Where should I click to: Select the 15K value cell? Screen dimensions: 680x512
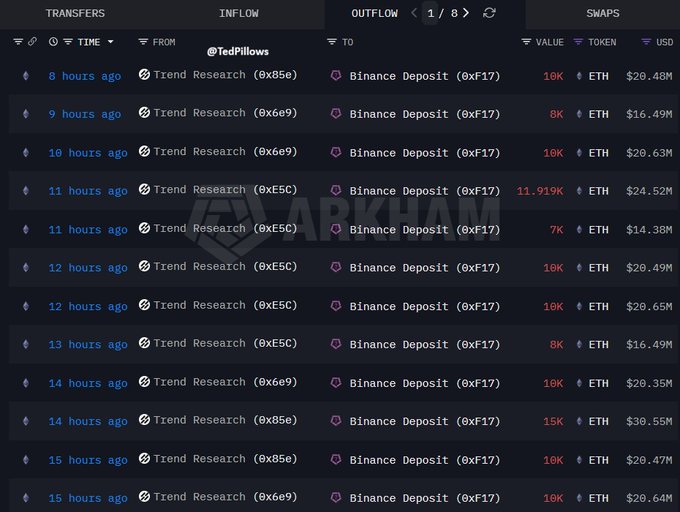553,421
